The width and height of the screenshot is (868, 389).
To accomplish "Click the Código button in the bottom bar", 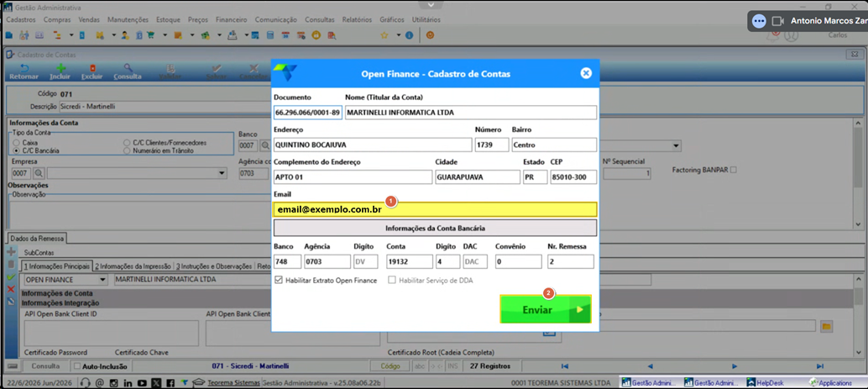I will [x=391, y=366].
